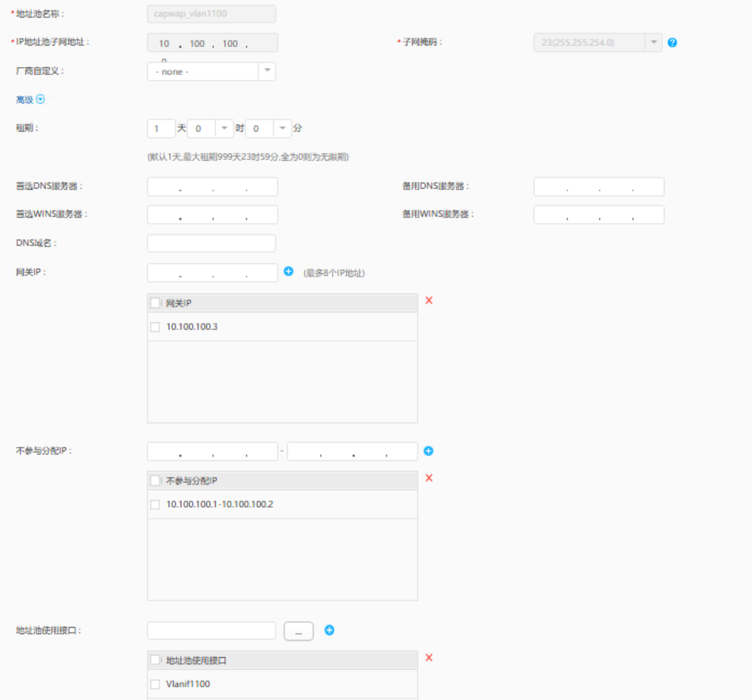
Task: Delete selected gateway IP with red X
Action: (429, 300)
